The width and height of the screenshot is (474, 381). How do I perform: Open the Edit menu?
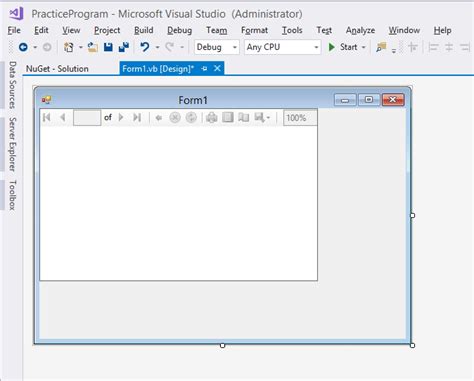(x=41, y=30)
